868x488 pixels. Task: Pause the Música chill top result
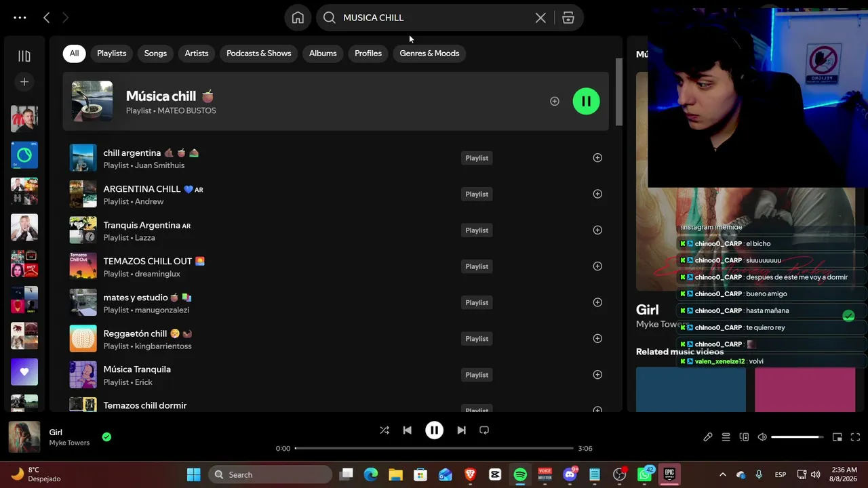(x=586, y=101)
